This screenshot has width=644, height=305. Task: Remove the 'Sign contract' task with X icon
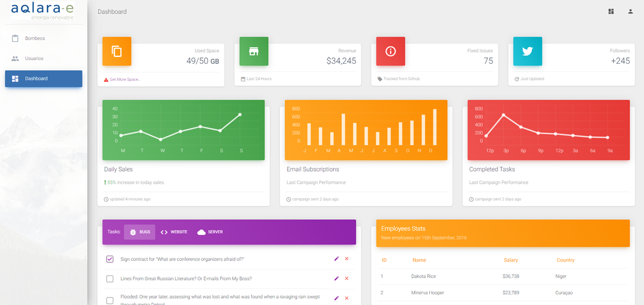point(347,259)
